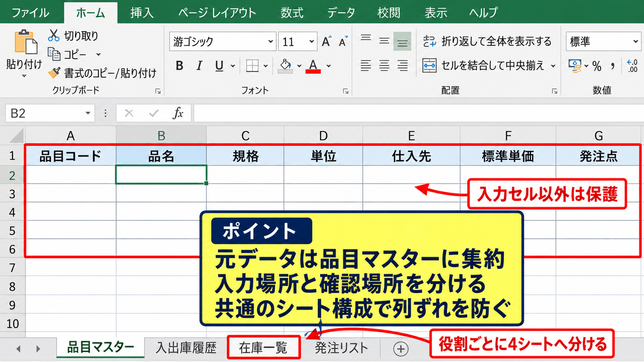Click the Copy (コピー) icon
The width and height of the screenshot is (644, 362).
point(54,54)
